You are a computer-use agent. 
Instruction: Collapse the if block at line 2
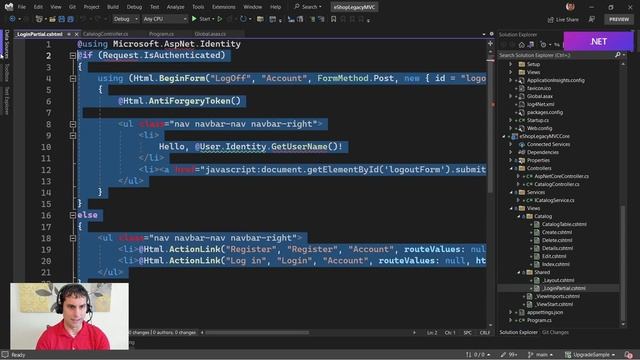[73, 56]
